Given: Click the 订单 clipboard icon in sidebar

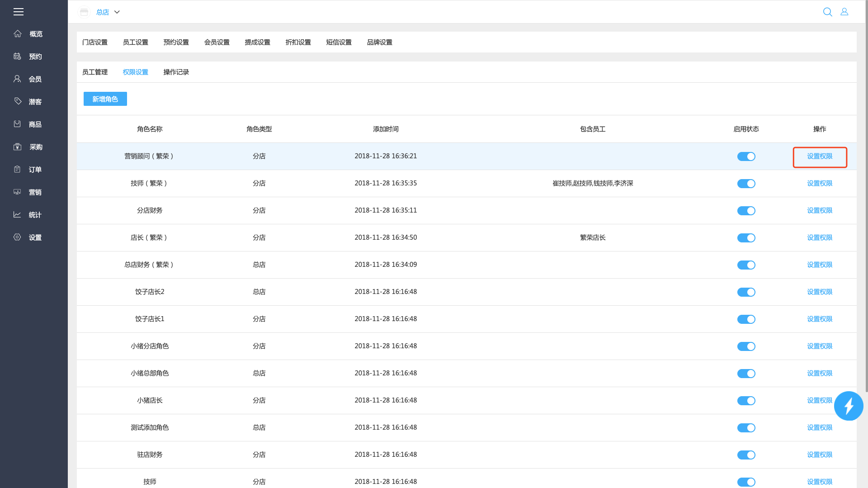Looking at the screenshot, I should pyautogui.click(x=18, y=169).
